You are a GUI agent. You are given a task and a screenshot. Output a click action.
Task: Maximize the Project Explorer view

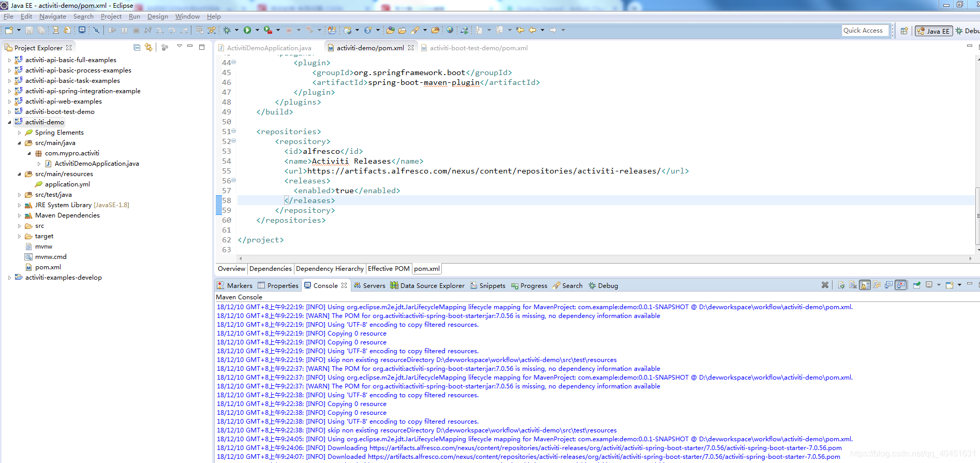click(202, 47)
